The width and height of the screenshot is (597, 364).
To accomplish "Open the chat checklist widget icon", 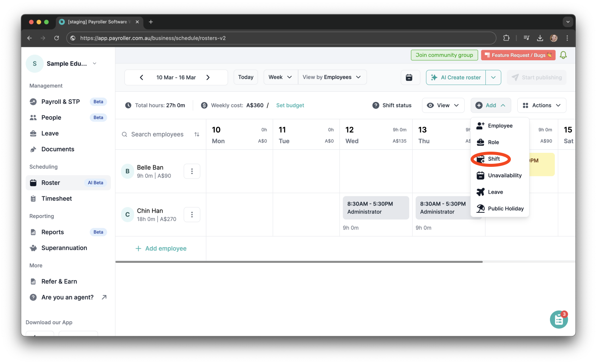I will pyautogui.click(x=559, y=320).
